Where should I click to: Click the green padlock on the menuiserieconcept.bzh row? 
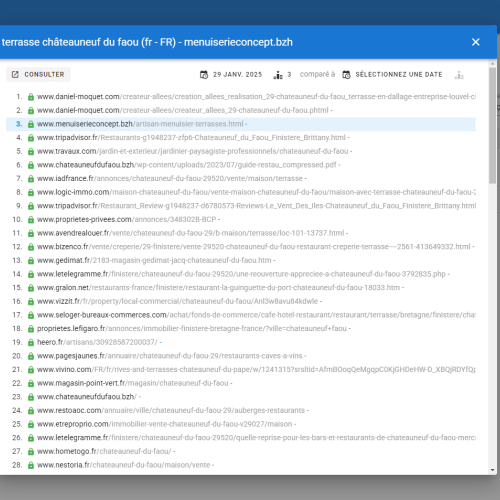(31, 124)
